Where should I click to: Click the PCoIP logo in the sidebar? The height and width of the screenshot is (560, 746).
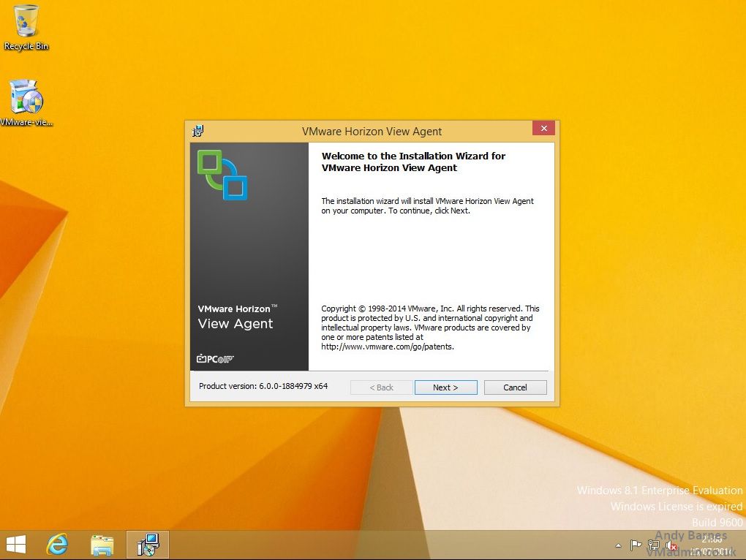click(x=215, y=359)
